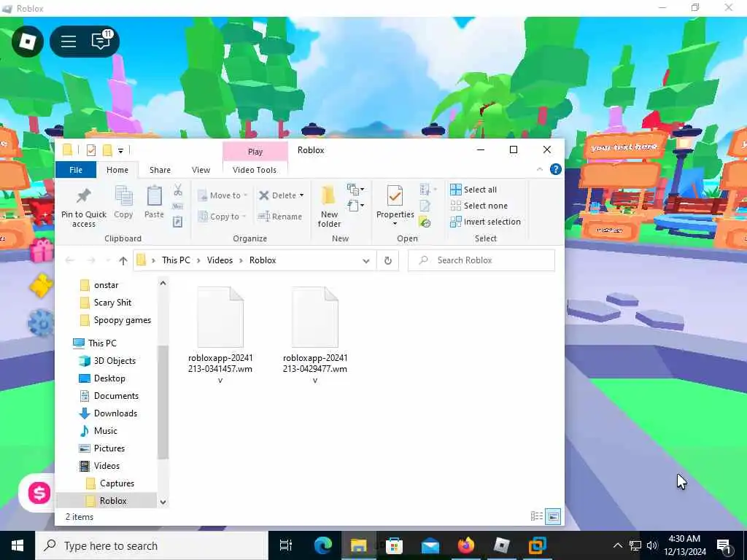Click the pink dollar shop button
This screenshot has height=560, width=747.
[39, 493]
